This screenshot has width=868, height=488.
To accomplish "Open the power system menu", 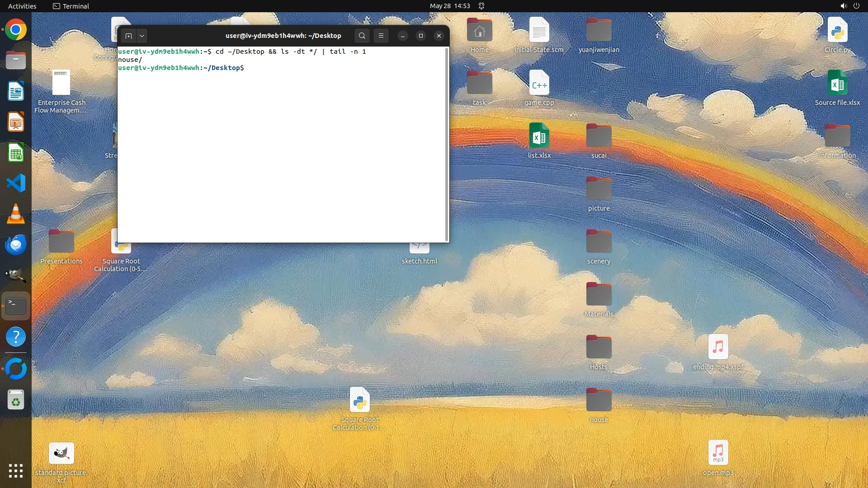I will click(856, 6).
